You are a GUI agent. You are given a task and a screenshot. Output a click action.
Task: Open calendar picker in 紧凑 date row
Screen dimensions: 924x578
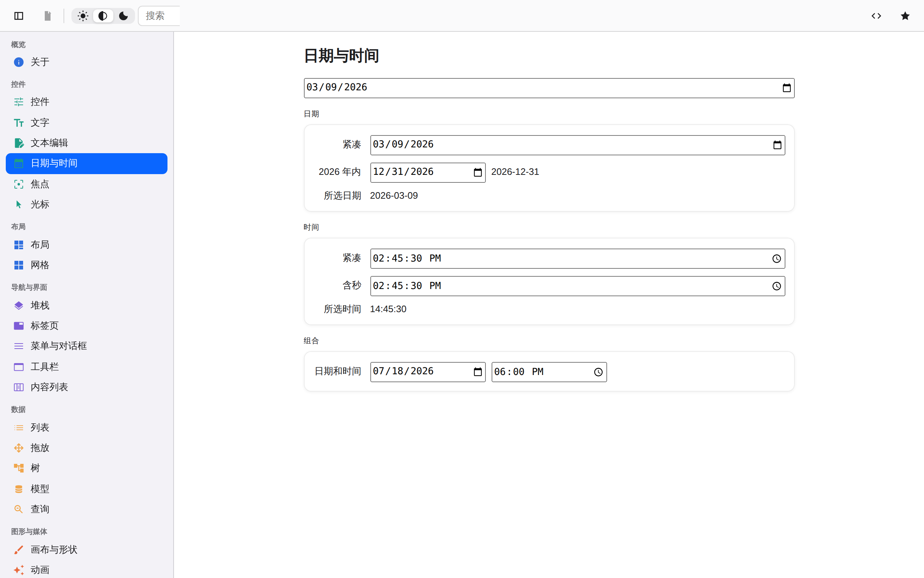(777, 145)
